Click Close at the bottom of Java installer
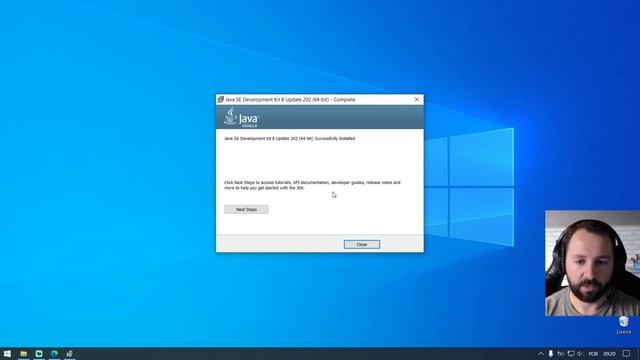 (362, 244)
